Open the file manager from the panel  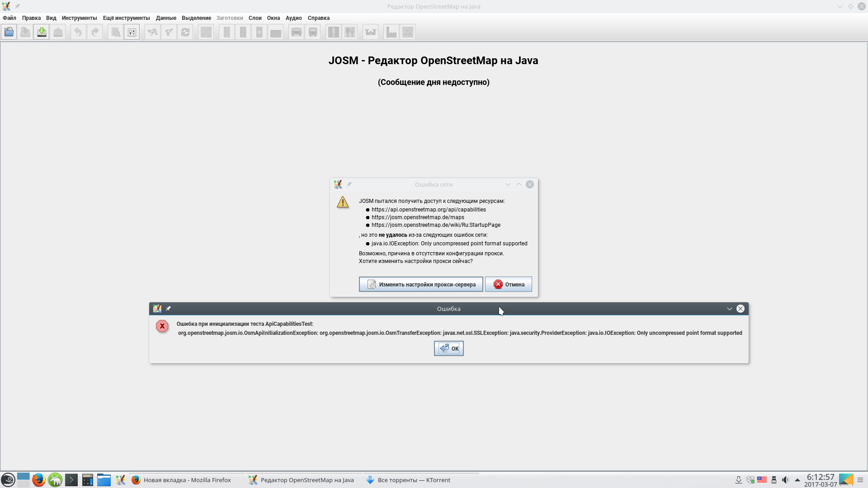click(104, 480)
